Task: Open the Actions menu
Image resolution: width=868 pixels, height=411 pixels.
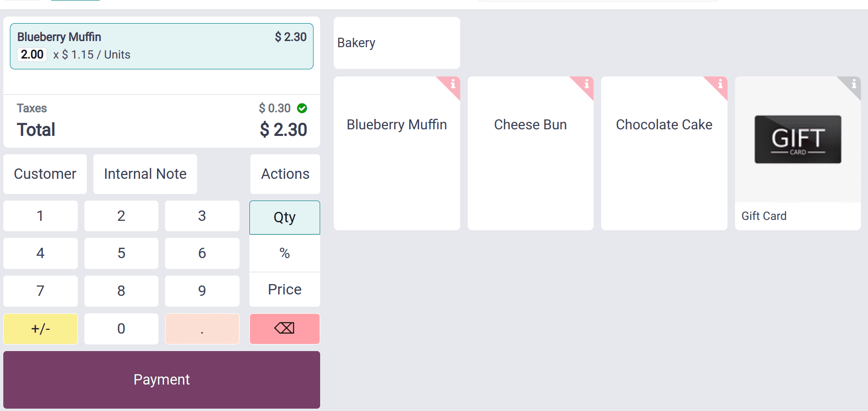Action: pyautogui.click(x=285, y=174)
